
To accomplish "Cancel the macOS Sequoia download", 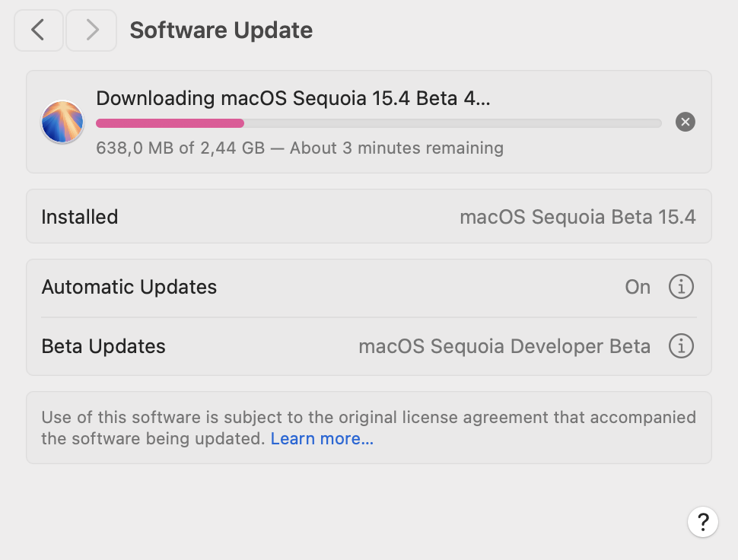I will tap(686, 122).
